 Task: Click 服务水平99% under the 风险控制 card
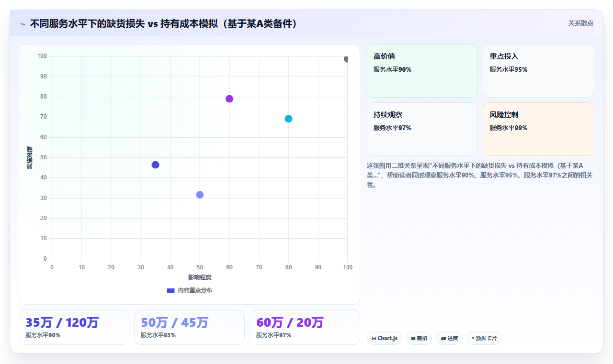point(508,128)
